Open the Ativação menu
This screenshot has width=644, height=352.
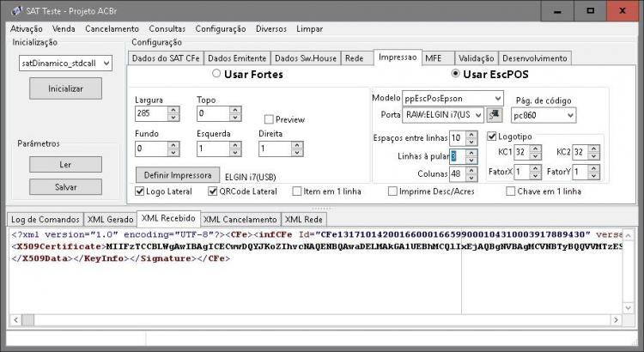point(27,28)
